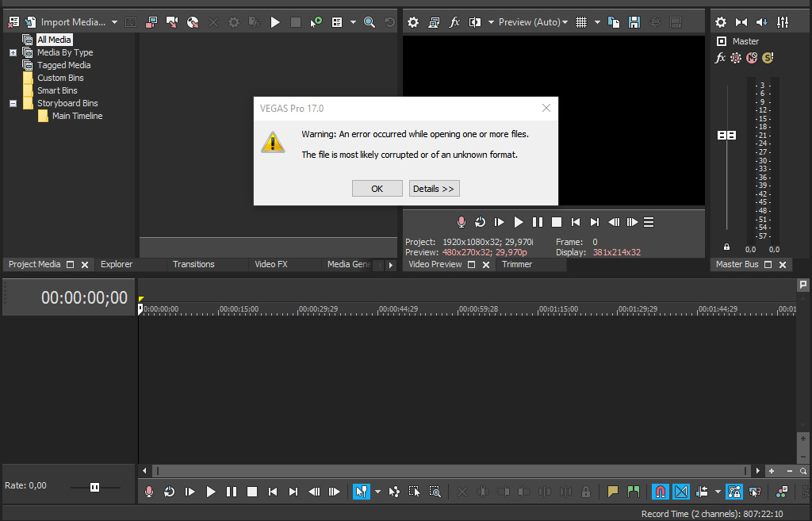Select Normal Edit Tool in timeline toolbar
The width and height of the screenshot is (812, 521).
point(362,492)
